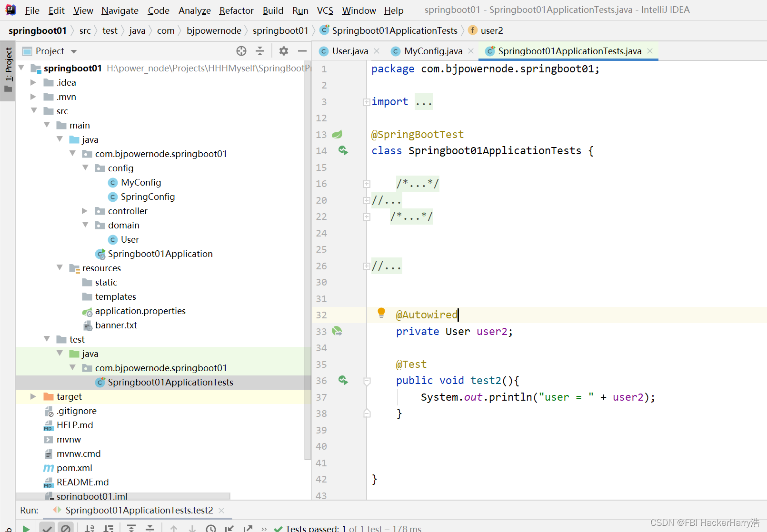Screen dimensions: 767x532
Task: Collapse the resources folder
Action: tap(60, 267)
